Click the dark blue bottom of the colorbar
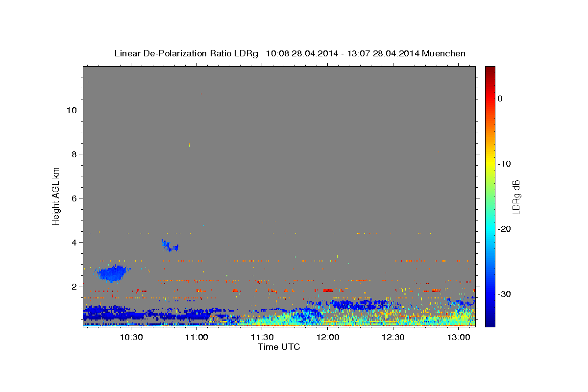The width and height of the screenshot is (588, 392). (490, 321)
